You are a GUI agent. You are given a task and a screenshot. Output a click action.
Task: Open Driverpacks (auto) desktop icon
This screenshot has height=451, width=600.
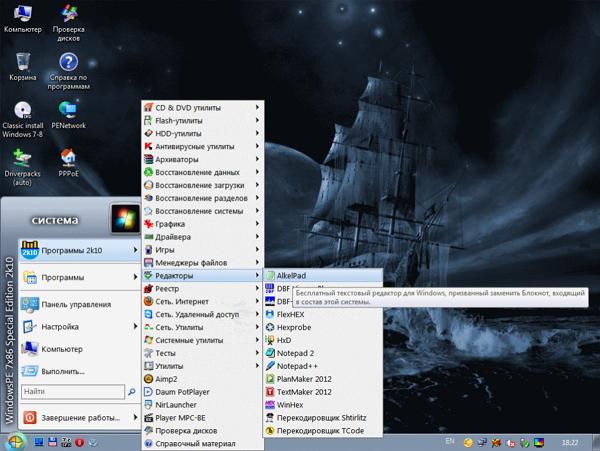pyautogui.click(x=22, y=159)
